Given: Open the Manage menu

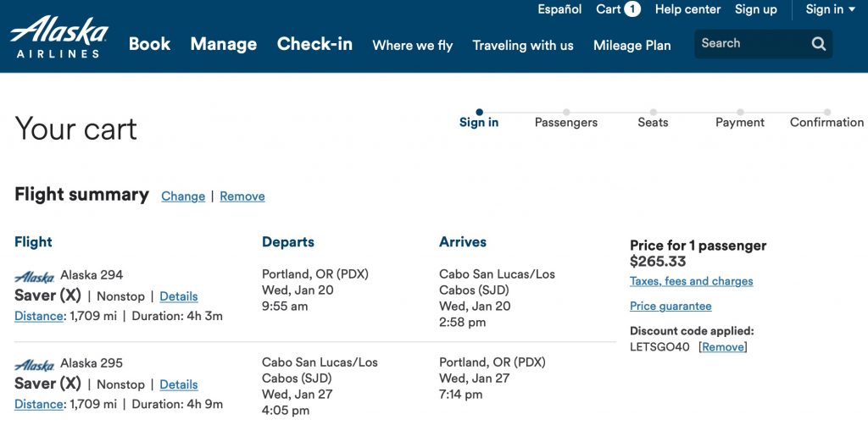Looking at the screenshot, I should pyautogui.click(x=223, y=44).
